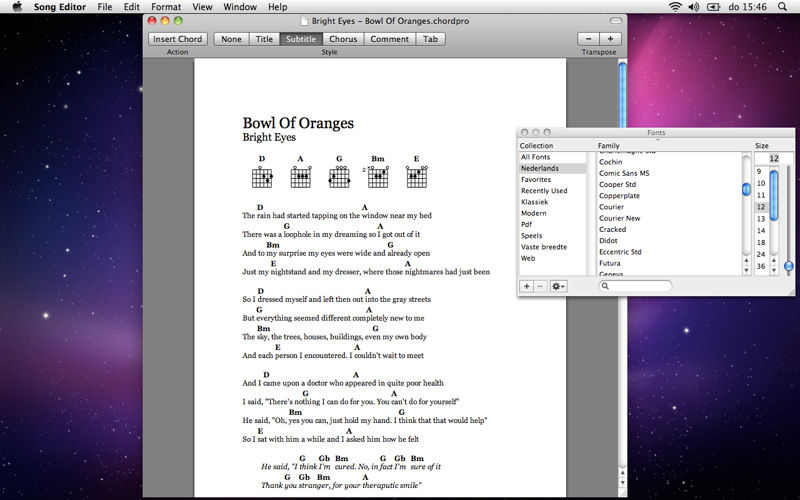Choose Comic Sans MS font family
Screen dimensions: 800x500
coord(669,173)
